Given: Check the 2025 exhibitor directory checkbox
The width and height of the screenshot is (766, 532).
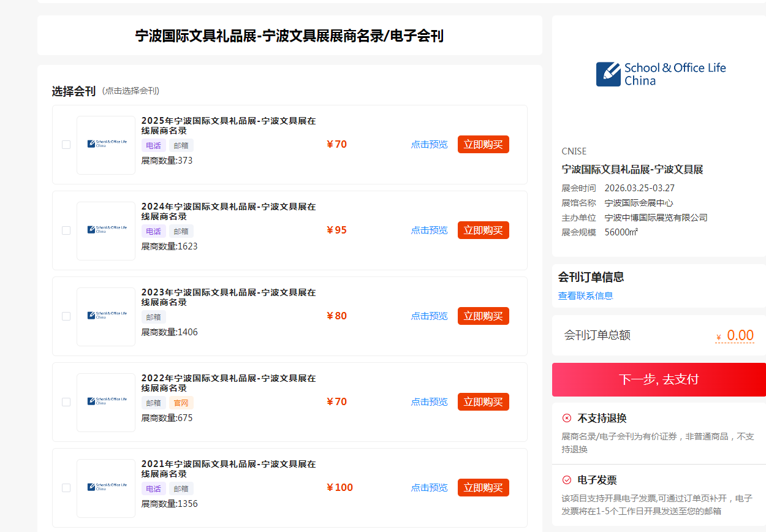Looking at the screenshot, I should [x=66, y=145].
